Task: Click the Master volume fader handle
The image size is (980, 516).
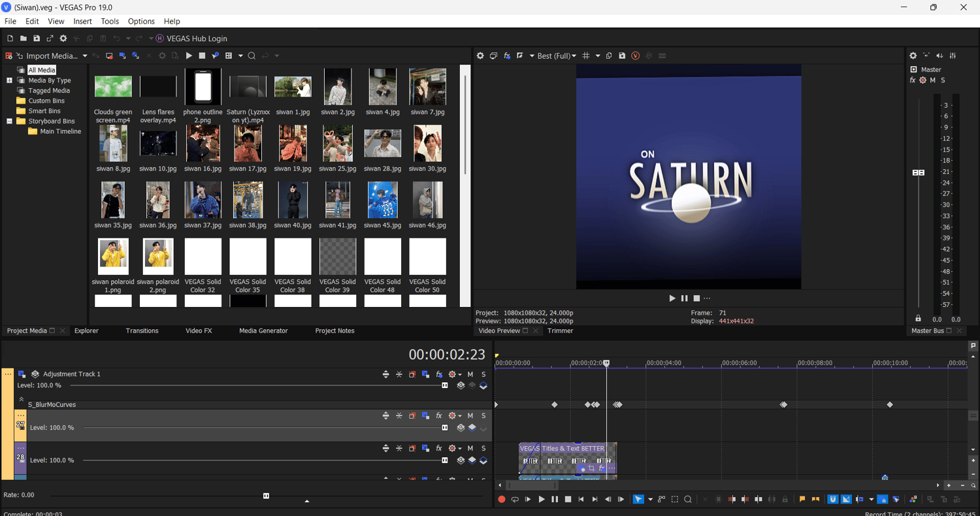Action: coord(918,172)
